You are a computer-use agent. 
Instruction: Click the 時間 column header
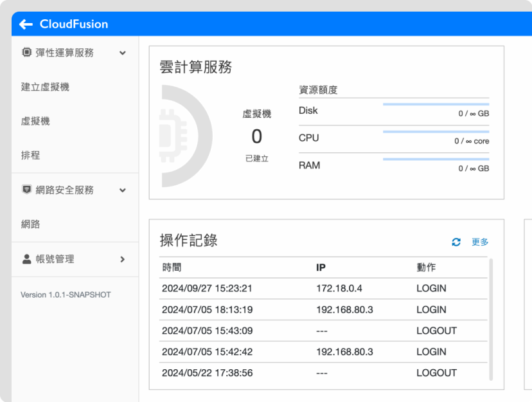tap(170, 268)
